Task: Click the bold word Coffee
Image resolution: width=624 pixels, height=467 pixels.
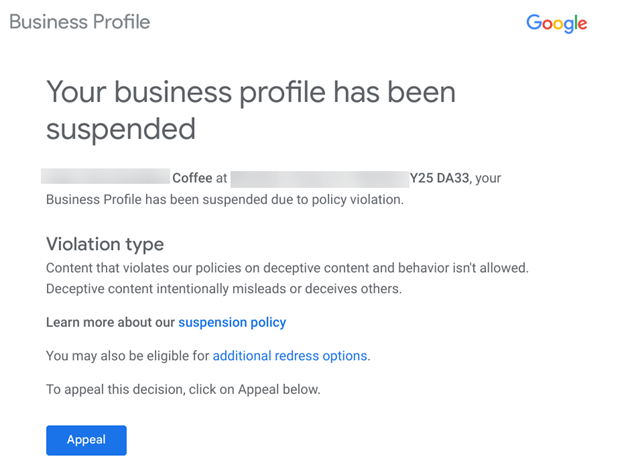Action: [x=192, y=178]
